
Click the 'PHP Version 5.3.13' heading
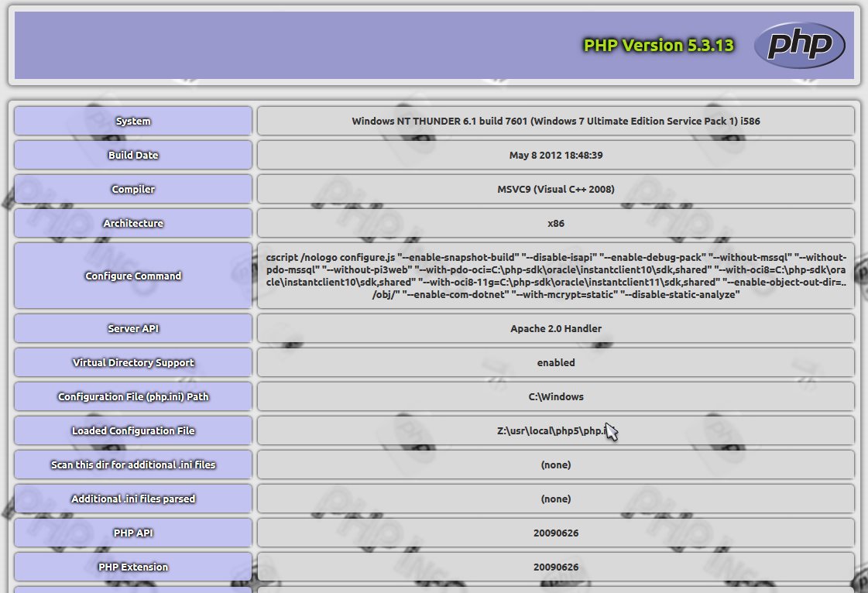coord(659,45)
